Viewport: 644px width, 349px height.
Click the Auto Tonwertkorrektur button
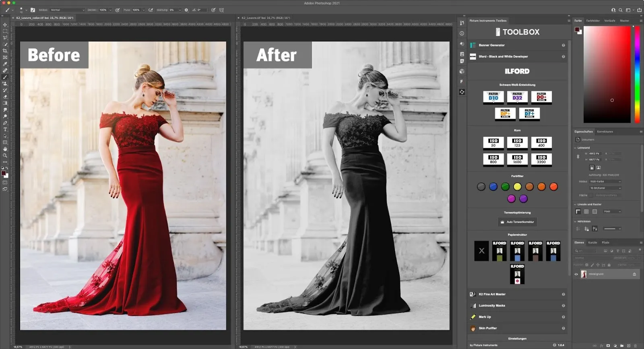[517, 222]
